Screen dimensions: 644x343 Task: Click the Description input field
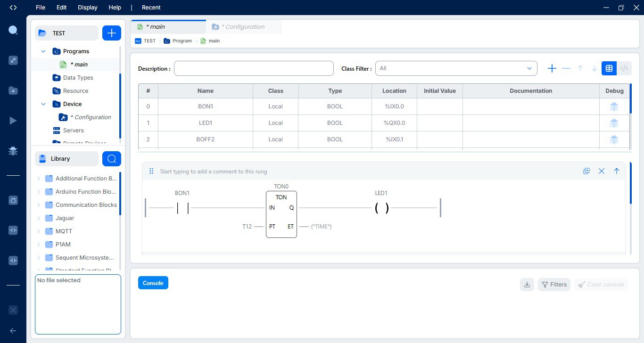pyautogui.click(x=254, y=68)
